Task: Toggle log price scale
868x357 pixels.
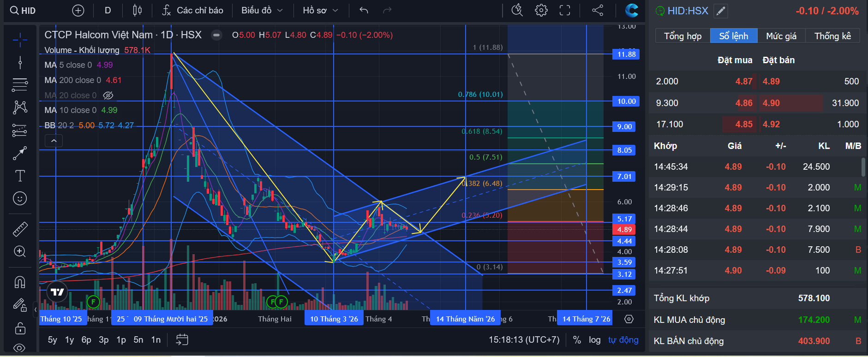Action: coord(595,340)
